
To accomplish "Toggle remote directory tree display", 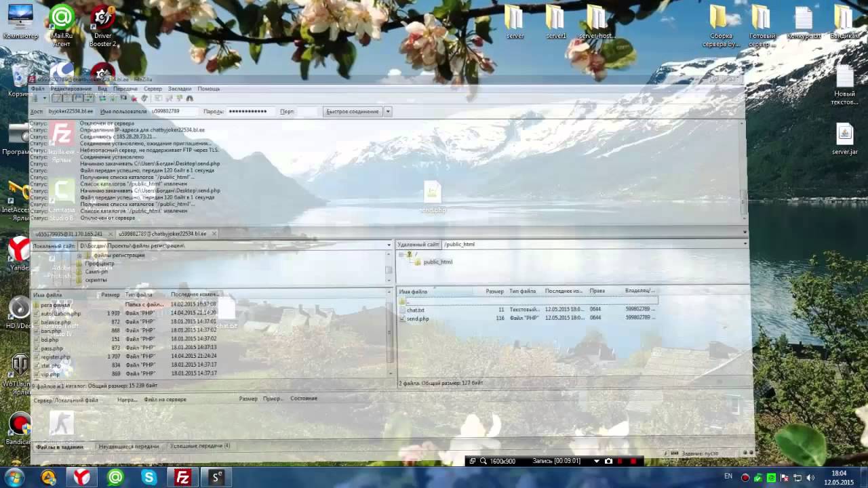I will (78, 98).
